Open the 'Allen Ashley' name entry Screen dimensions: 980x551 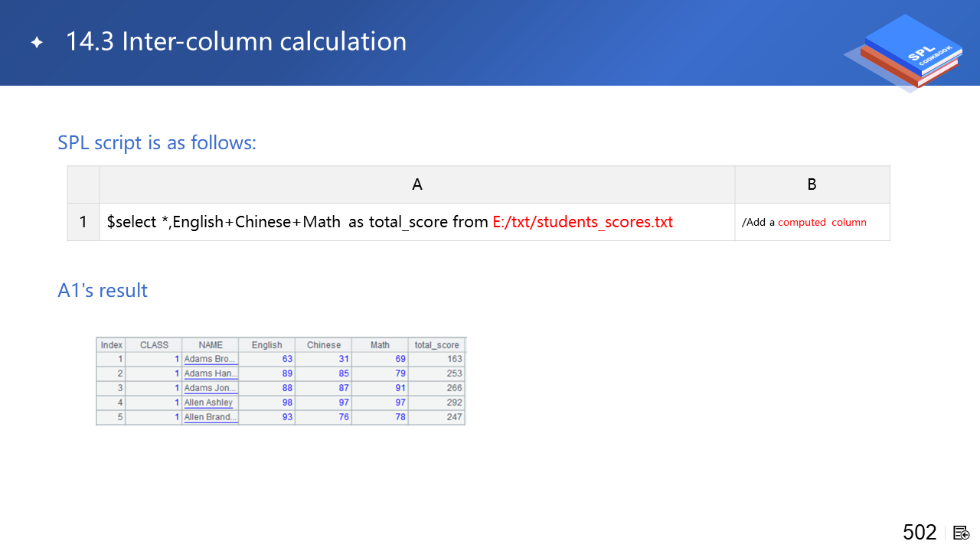pos(208,403)
